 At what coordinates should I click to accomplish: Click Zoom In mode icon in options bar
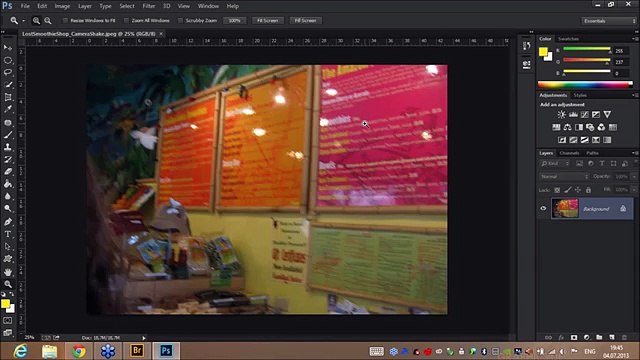36,20
